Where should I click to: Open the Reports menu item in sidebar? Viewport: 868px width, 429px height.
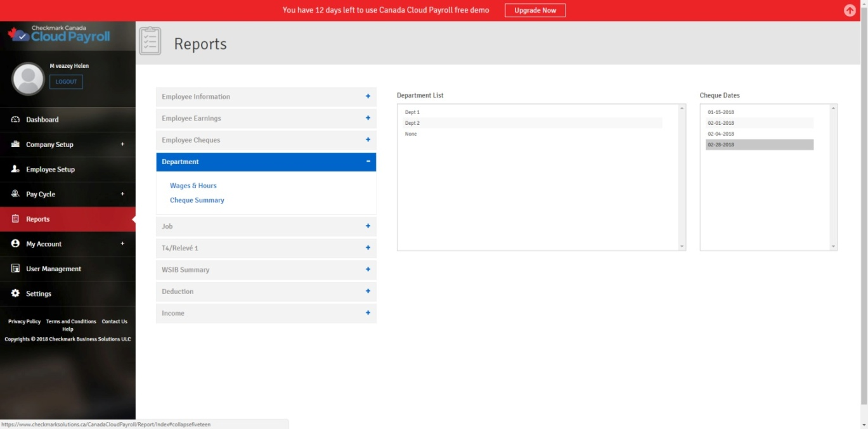[38, 219]
